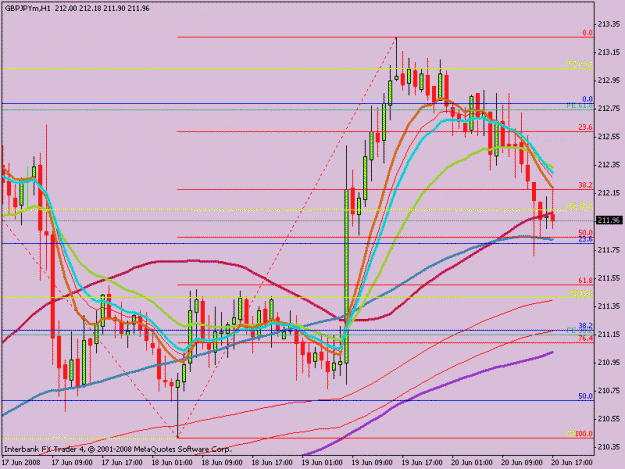This screenshot has width=625, height=469.
Task: Click the 213.15 price axis label
Action: coord(608,52)
